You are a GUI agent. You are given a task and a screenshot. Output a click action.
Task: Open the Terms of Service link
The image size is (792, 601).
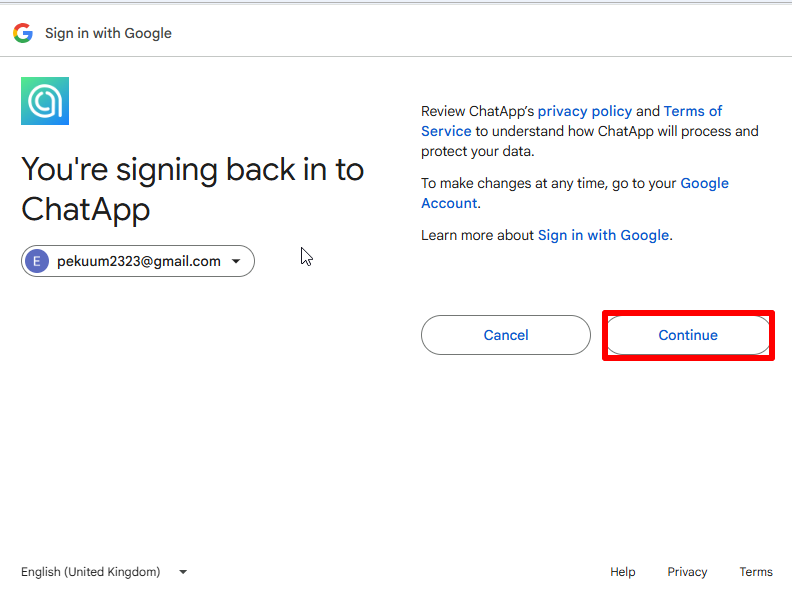(x=692, y=111)
